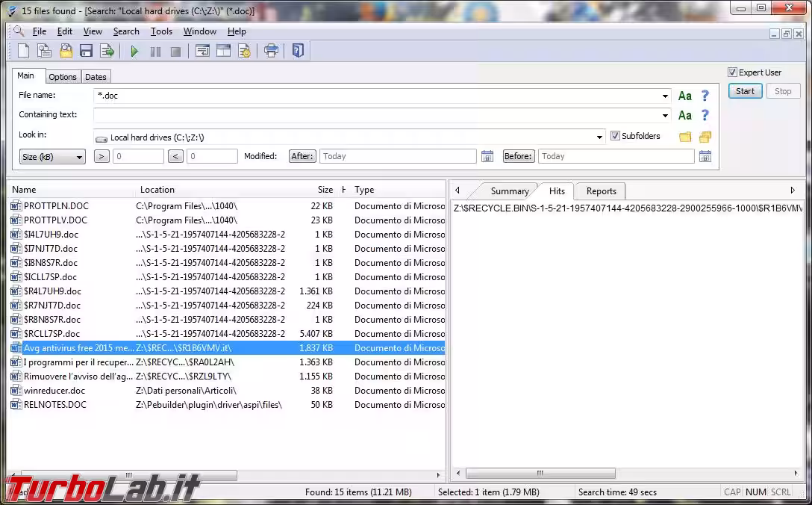This screenshot has height=505, width=812.
Task: Expand the File name dropdown
Action: tap(665, 96)
